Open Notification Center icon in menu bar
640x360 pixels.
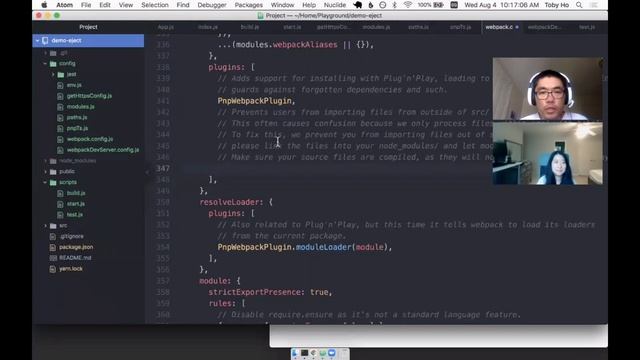click(594, 5)
